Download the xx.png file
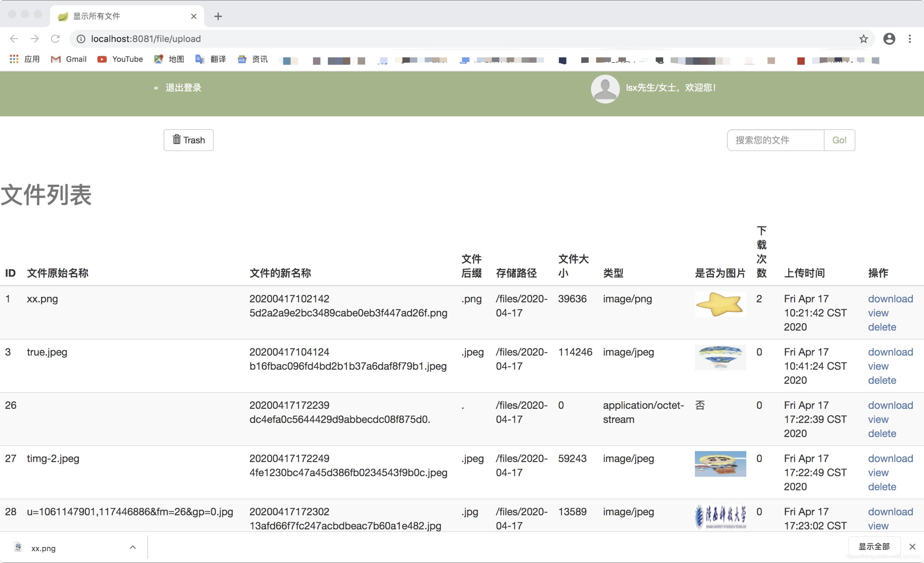The height and width of the screenshot is (563, 924). [890, 299]
